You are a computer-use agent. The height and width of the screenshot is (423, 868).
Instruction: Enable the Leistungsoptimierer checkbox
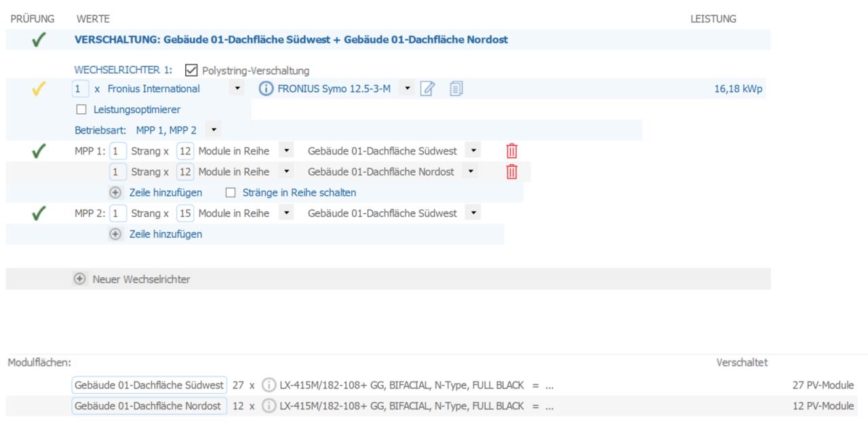(81, 109)
